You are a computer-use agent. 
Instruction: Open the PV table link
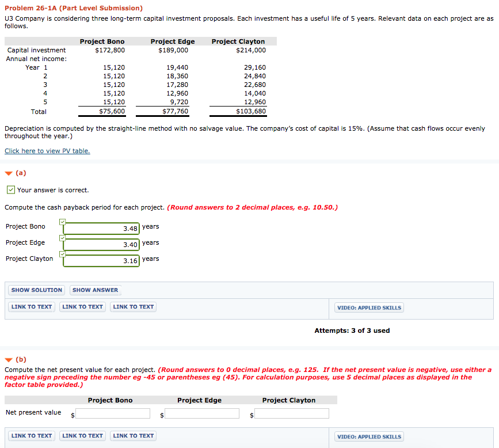coord(47,150)
